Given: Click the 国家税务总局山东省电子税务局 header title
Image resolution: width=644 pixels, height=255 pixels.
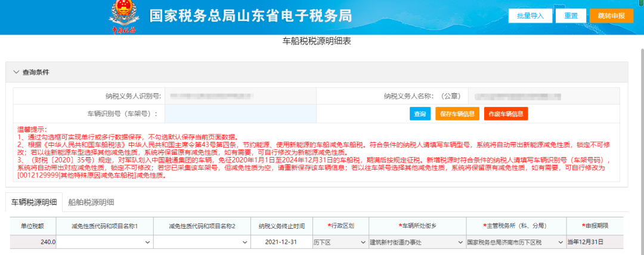Looking at the screenshot, I should point(250,16).
